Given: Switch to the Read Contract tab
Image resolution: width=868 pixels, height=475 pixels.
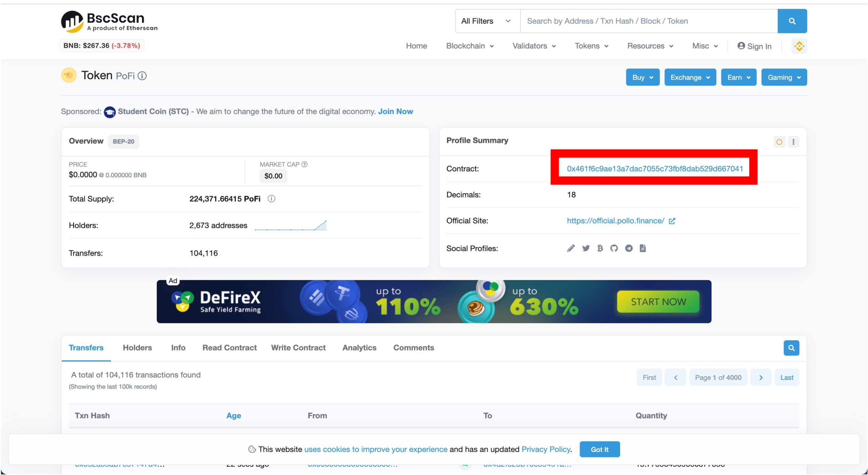Looking at the screenshot, I should (229, 348).
